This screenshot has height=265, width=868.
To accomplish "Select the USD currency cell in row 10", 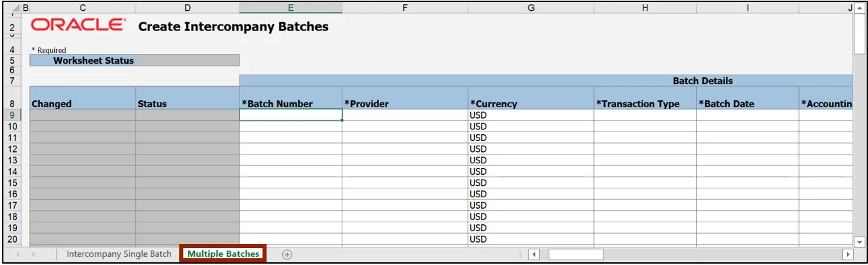I will coord(530,127).
